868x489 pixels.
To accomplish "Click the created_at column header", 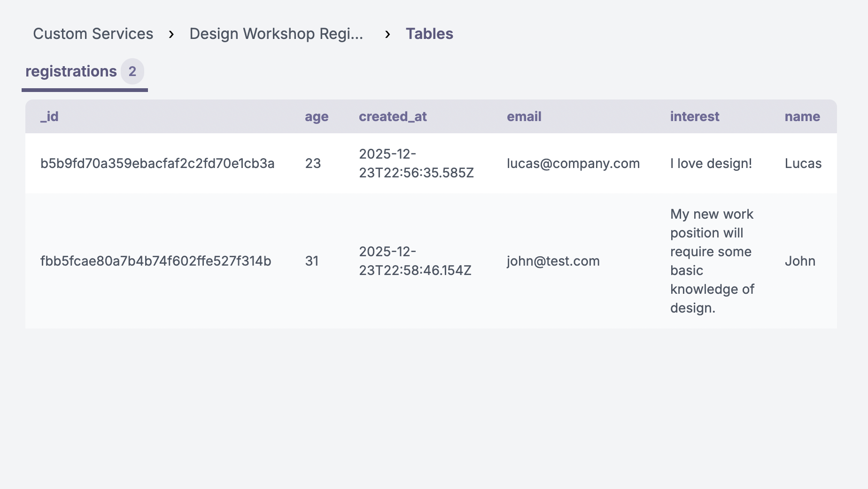I will pyautogui.click(x=393, y=116).
